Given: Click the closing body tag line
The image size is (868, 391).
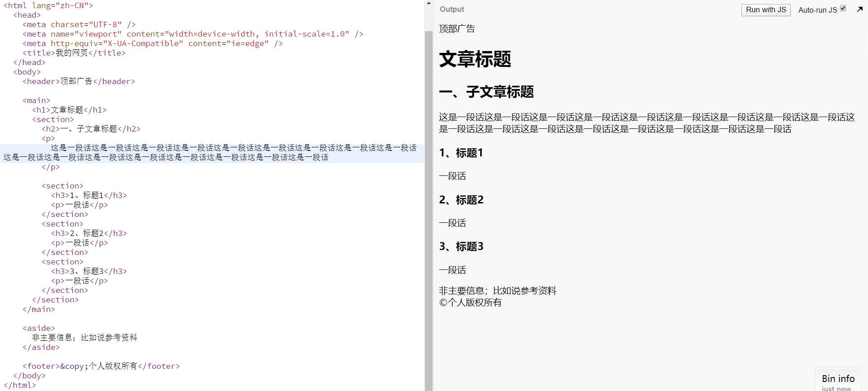Looking at the screenshot, I should pyautogui.click(x=29, y=376).
